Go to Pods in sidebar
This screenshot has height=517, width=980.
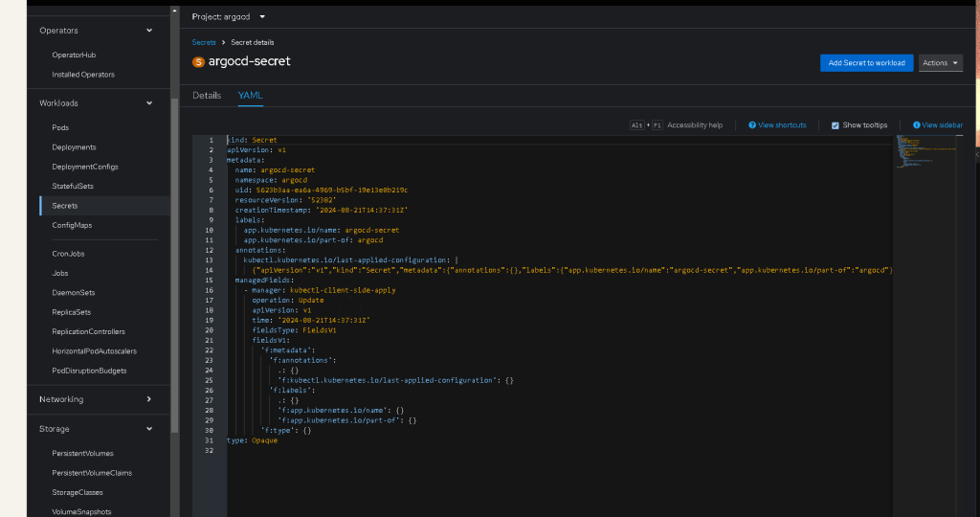(x=60, y=127)
